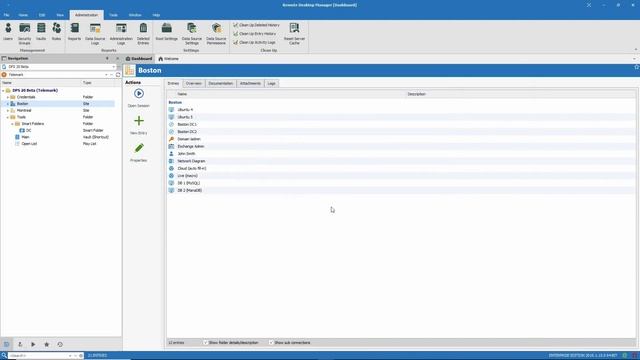Switch to the Edit ribbon tab
The width and height of the screenshot is (640, 360).
(42, 15)
